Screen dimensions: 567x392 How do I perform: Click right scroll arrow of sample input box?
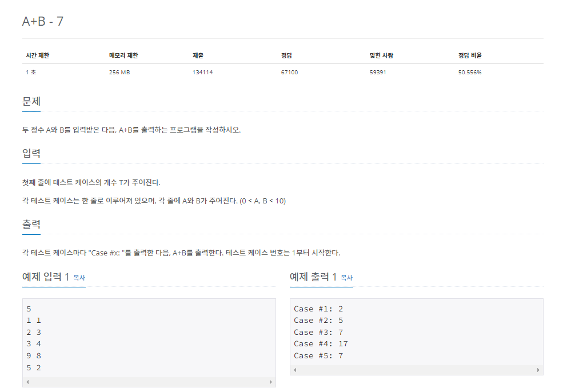click(271, 382)
